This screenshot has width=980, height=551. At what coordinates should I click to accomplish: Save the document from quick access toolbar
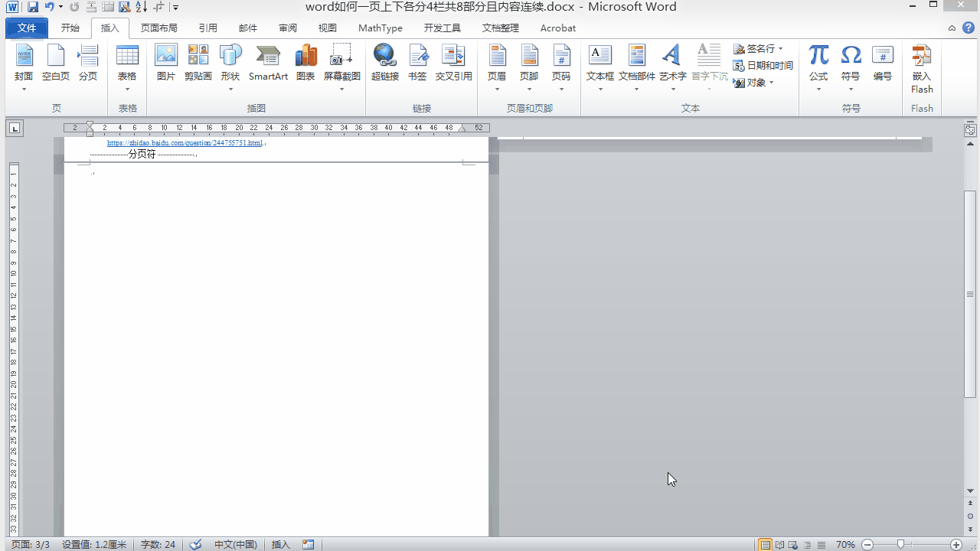click(33, 7)
